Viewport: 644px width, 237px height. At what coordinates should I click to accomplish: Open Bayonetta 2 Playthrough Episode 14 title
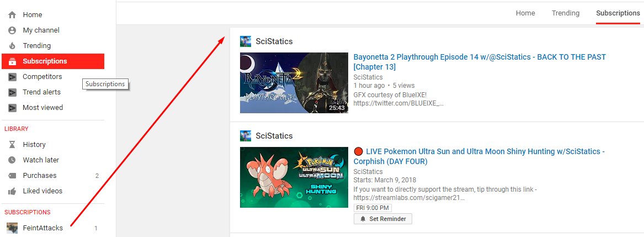click(x=480, y=62)
